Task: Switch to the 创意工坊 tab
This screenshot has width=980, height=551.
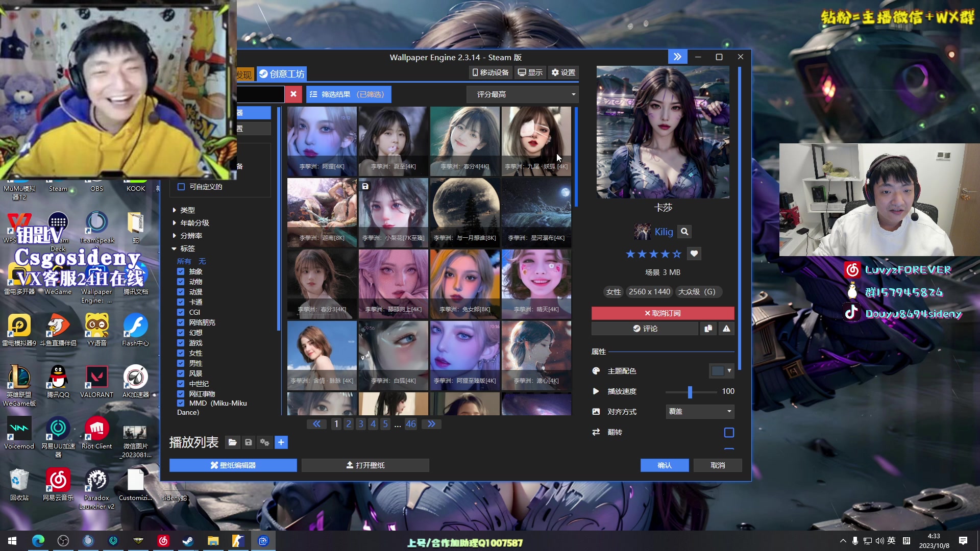Action: pos(282,74)
